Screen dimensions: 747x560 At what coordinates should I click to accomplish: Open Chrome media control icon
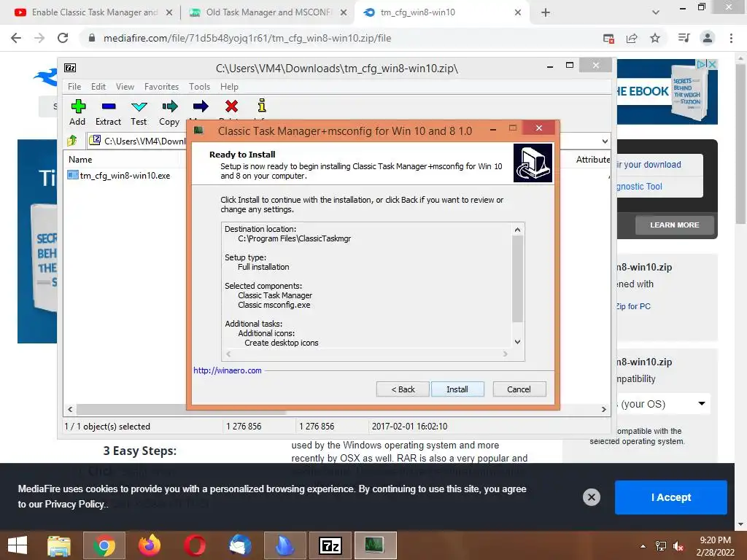coord(684,38)
